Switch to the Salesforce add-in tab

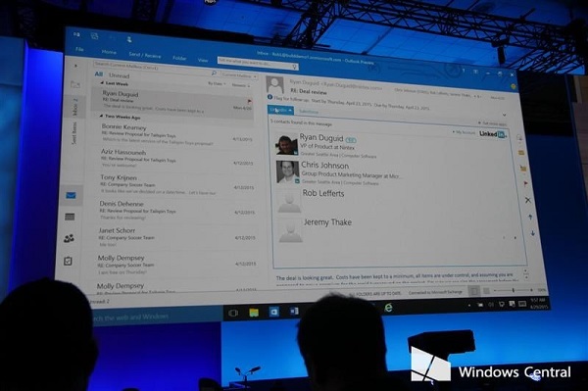coord(309,112)
